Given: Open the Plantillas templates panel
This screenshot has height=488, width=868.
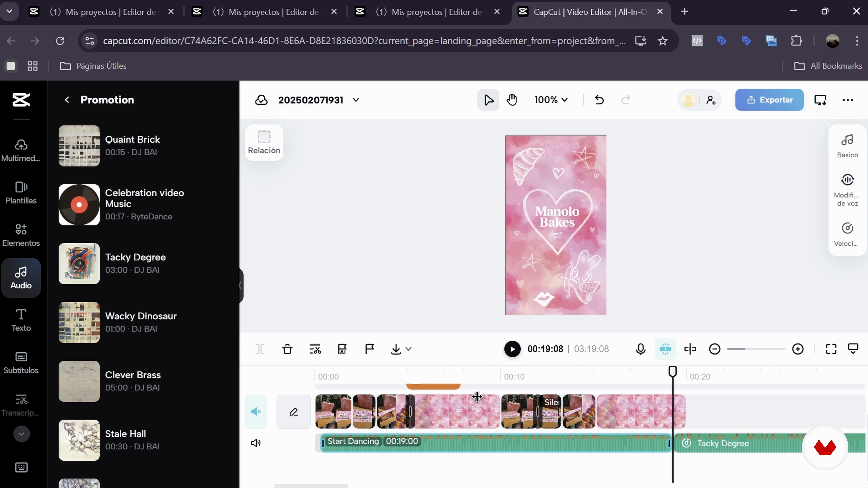Looking at the screenshot, I should point(21,193).
